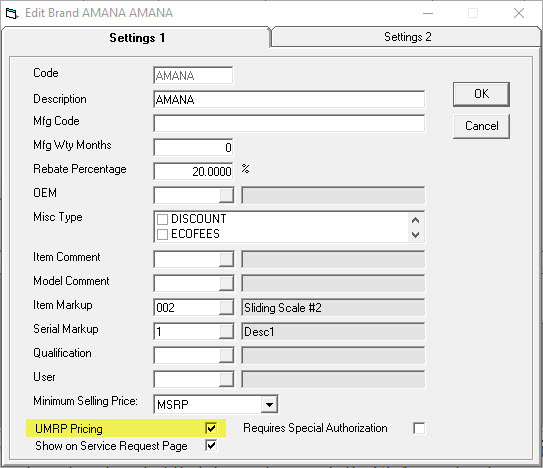Open the Qualification lookup button
Viewport: 543px width, 468px height.
pyautogui.click(x=226, y=355)
